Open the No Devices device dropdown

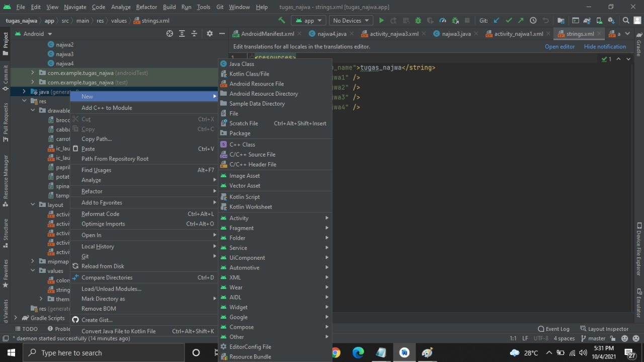tap(350, 20)
